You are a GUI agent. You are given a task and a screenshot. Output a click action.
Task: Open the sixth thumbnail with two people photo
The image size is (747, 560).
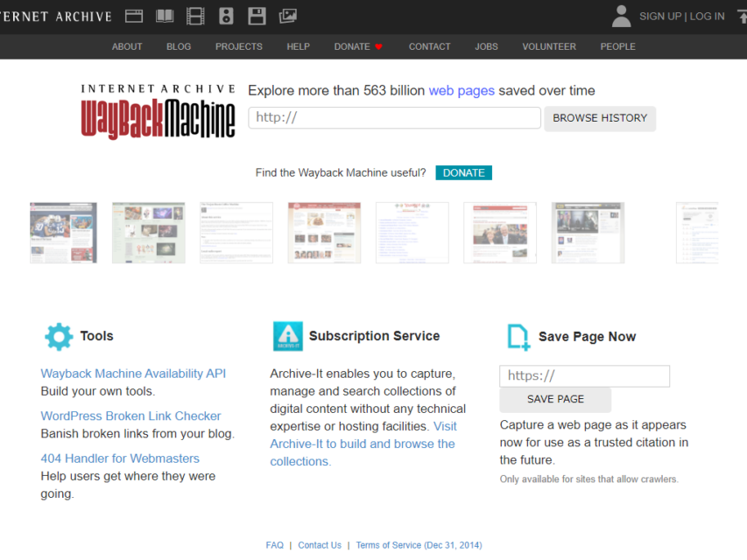point(500,233)
